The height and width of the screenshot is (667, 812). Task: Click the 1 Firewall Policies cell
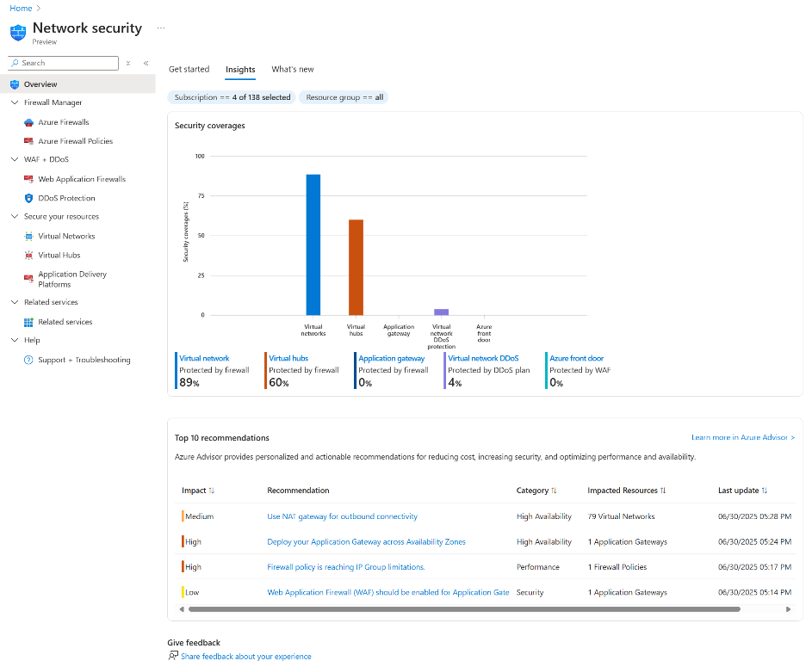617,567
